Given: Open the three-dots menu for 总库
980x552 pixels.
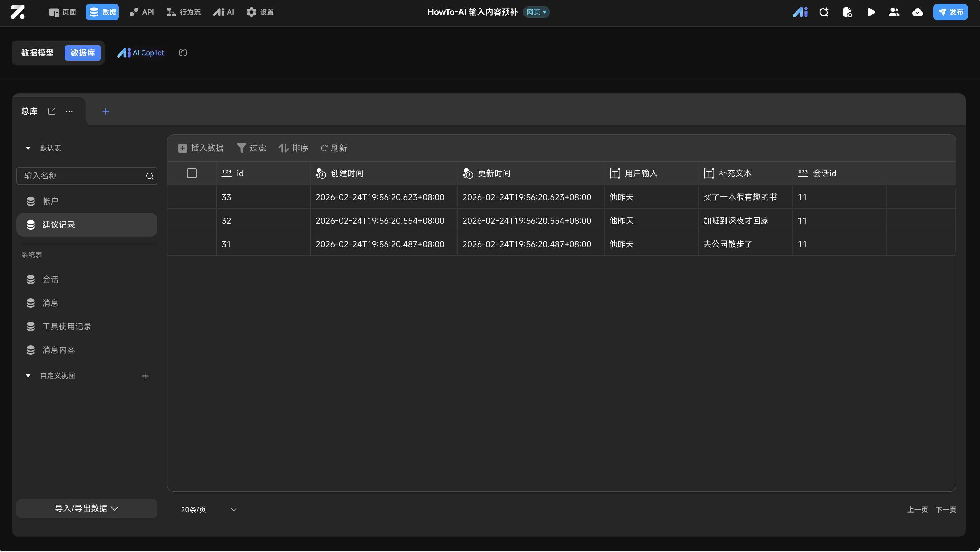Looking at the screenshot, I should pyautogui.click(x=69, y=111).
